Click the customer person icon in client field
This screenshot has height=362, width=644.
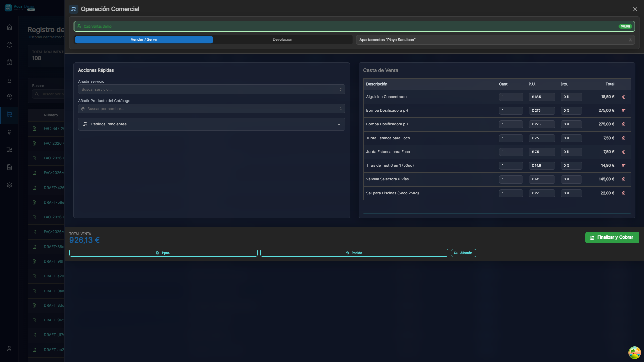(630, 40)
